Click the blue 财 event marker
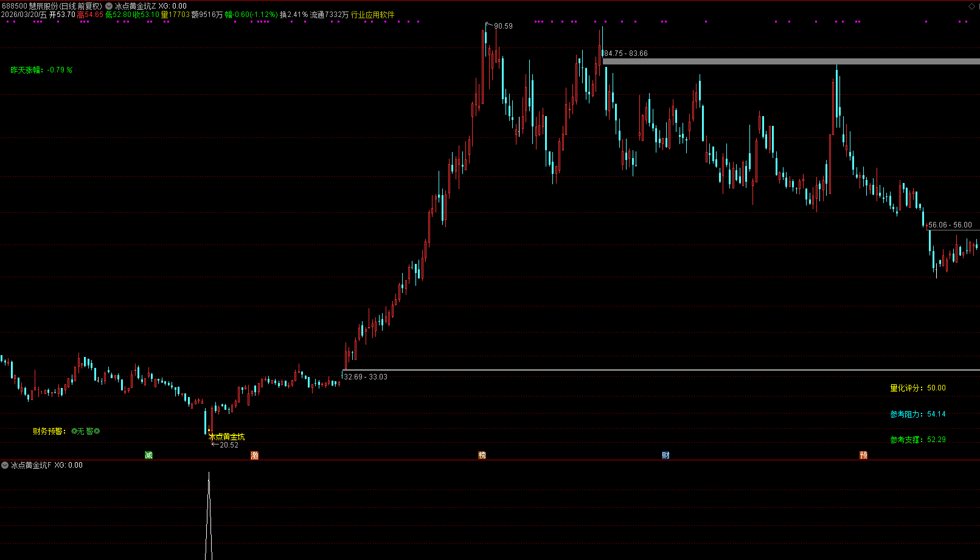This screenshot has width=980, height=560. point(665,455)
